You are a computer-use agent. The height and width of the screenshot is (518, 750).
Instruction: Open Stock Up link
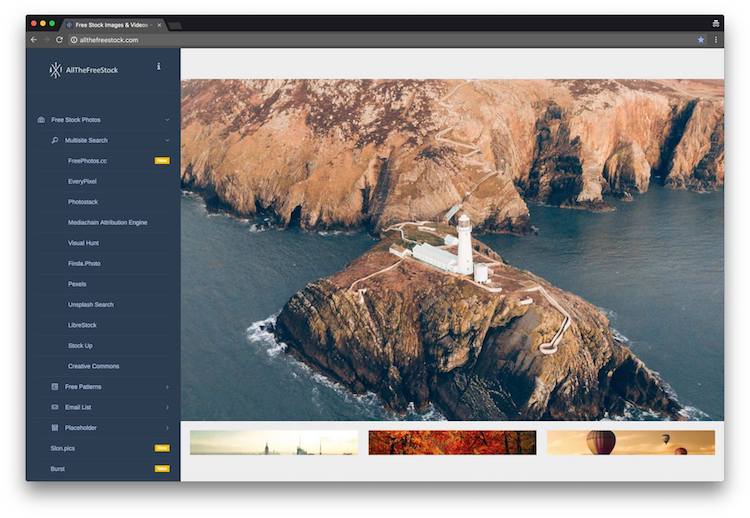(80, 346)
